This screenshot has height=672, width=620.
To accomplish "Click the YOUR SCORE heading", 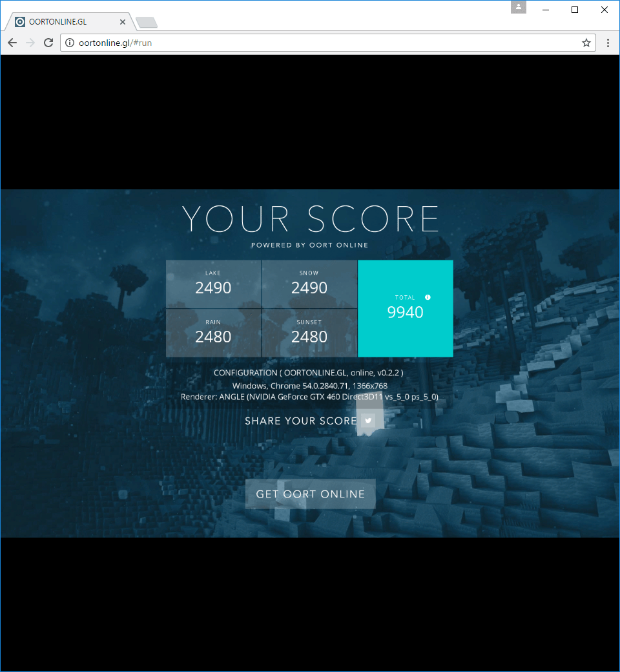I will [310, 218].
